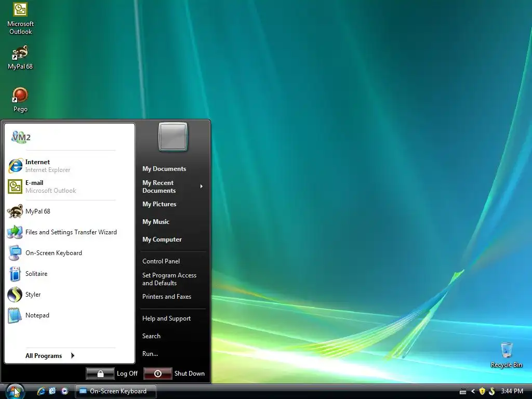This screenshot has height=399, width=532.
Task: Click the Styler icon in Start menu
Action: click(15, 295)
